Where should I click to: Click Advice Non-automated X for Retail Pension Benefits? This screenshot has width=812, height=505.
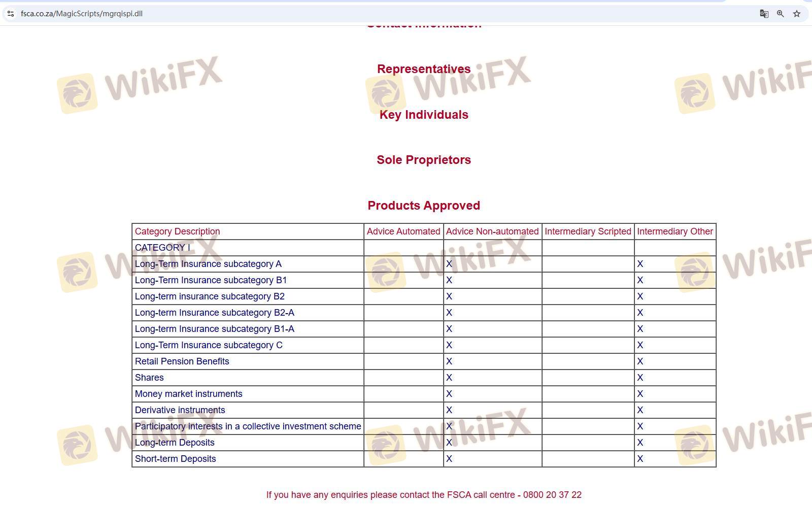tap(449, 361)
